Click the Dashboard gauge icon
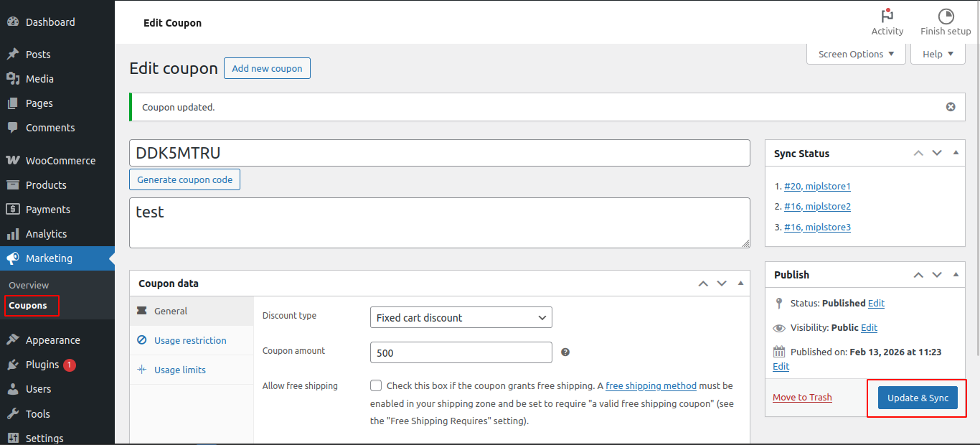 12,22
